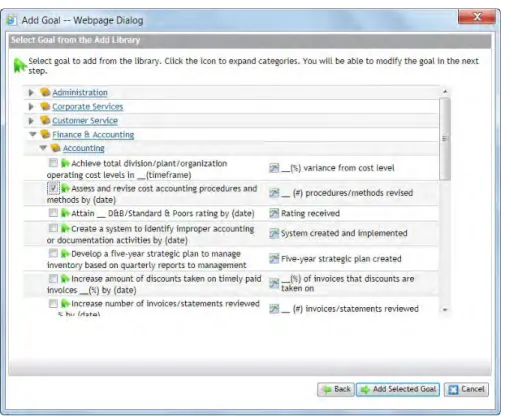The width and height of the screenshot is (509, 416).
Task: Click the Corporate Services folder icon
Action: [x=45, y=106]
